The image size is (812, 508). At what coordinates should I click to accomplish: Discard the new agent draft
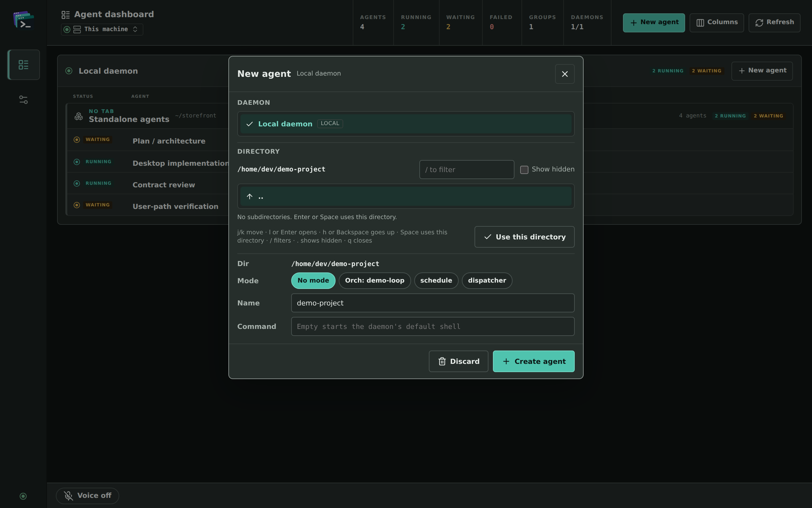click(x=458, y=361)
